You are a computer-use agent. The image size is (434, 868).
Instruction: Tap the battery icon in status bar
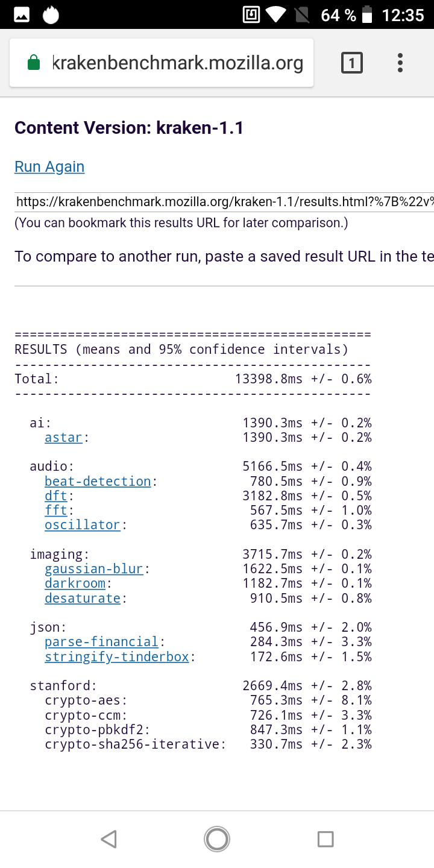(x=367, y=15)
